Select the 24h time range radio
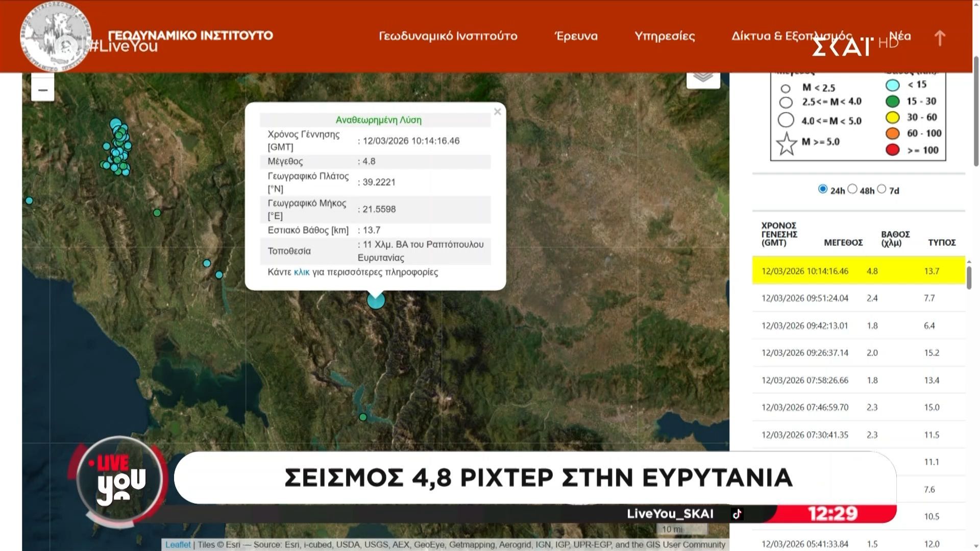Viewport: 980px width, 551px height. click(822, 189)
